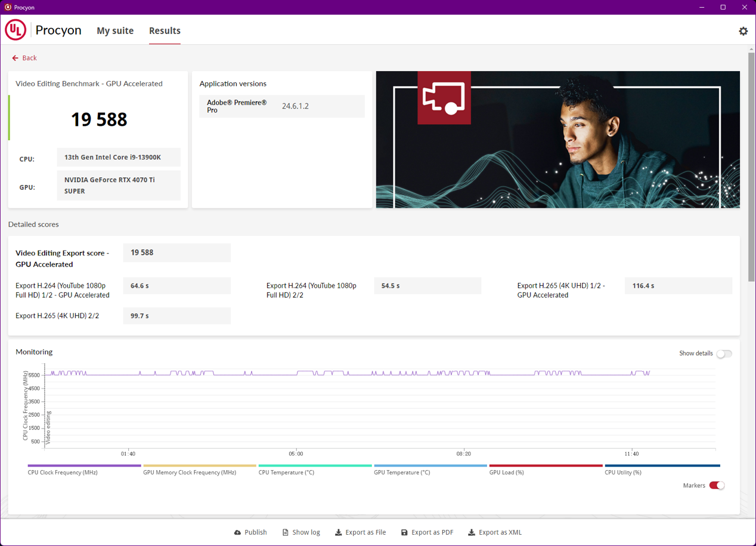Toggle CPU Clock Frequency legend swatch
Viewport: 756px width, 546px height.
[x=84, y=466]
